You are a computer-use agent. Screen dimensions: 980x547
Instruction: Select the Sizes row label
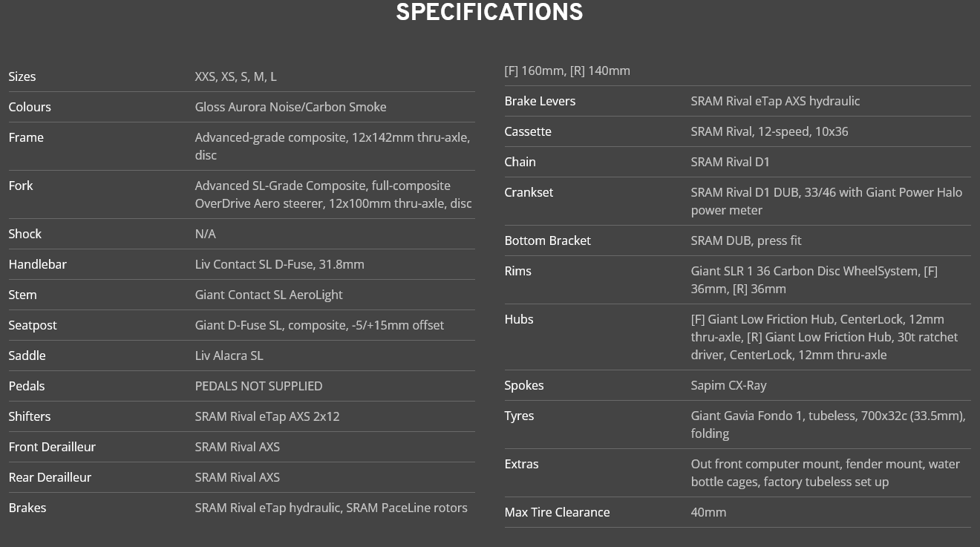[x=22, y=76]
